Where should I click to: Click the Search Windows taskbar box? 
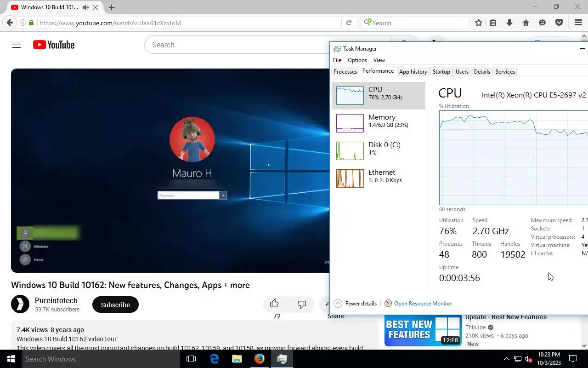pos(101,359)
